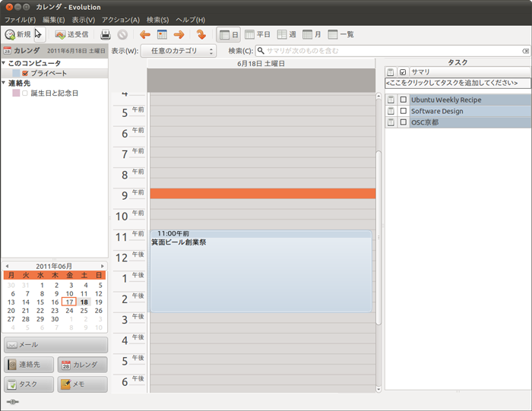
Task: Open the ヘルプ(H) menu
Action: tap(190, 20)
